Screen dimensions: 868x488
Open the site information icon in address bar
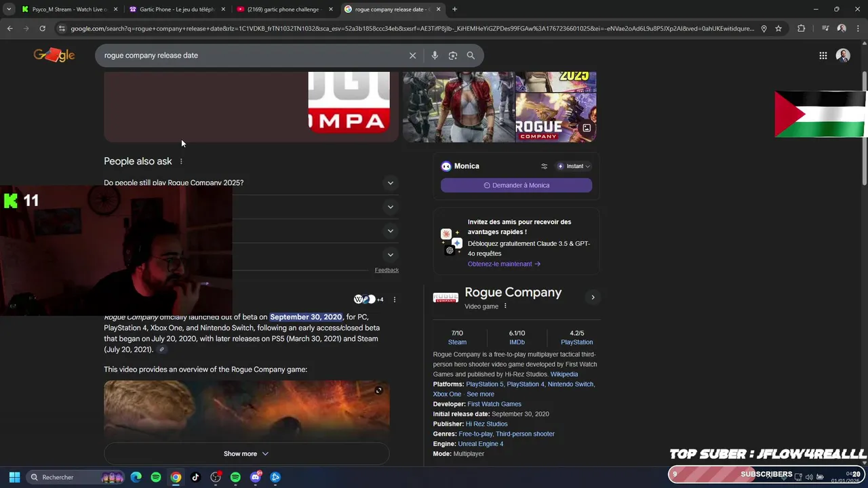click(62, 28)
